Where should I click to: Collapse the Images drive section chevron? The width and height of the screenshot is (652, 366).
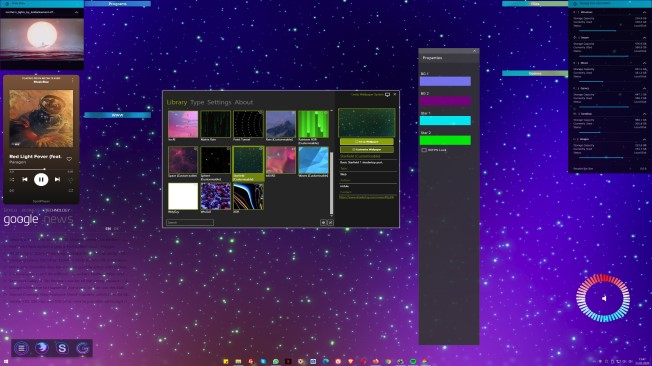click(x=644, y=139)
